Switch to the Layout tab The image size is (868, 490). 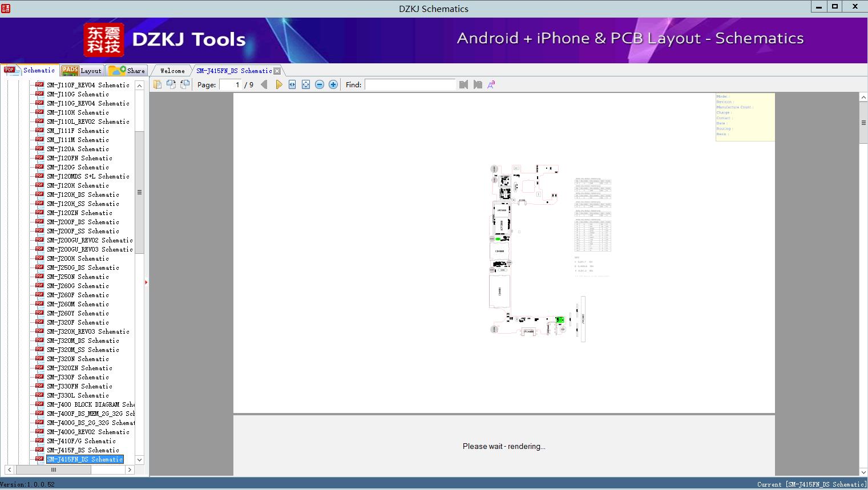[82, 71]
